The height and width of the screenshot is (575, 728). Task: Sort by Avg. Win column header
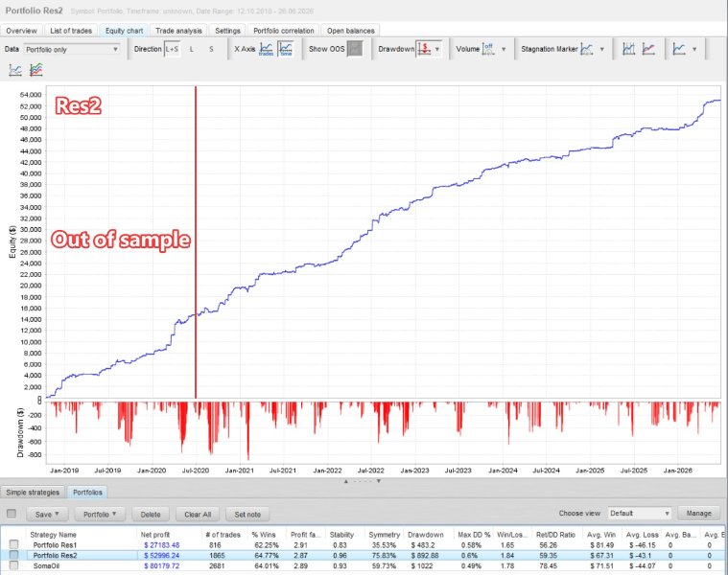point(600,535)
